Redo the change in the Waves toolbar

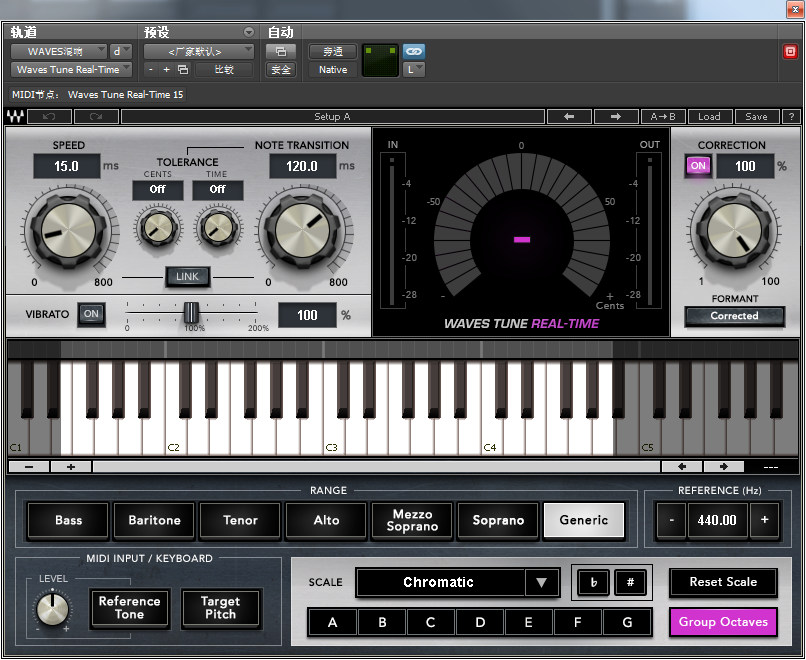pyautogui.click(x=96, y=117)
